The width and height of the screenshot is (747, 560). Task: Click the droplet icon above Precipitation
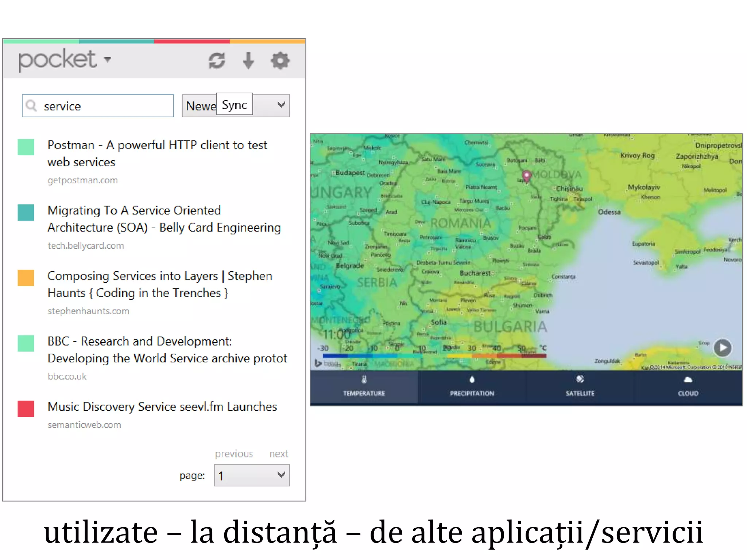pos(472,380)
